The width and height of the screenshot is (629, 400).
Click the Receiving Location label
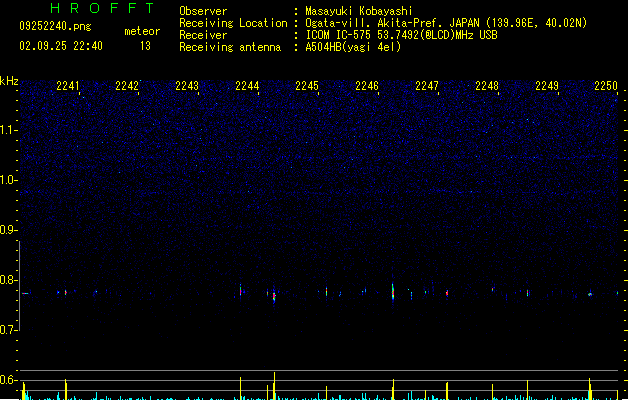pos(233,23)
